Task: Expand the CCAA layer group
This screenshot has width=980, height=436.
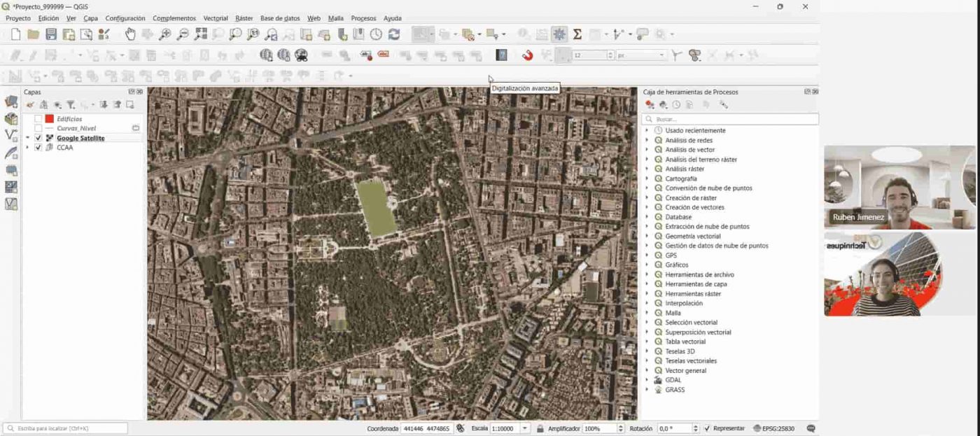Action: coord(28,148)
